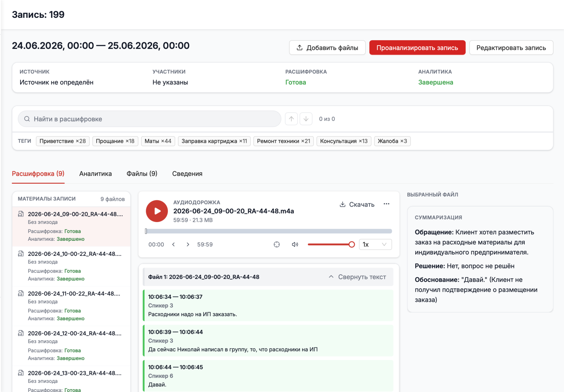The width and height of the screenshot is (564, 392).
Task: Select file 2026-06-24_10-00-22_RA-44-48
Action: pyautogui.click(x=72, y=266)
